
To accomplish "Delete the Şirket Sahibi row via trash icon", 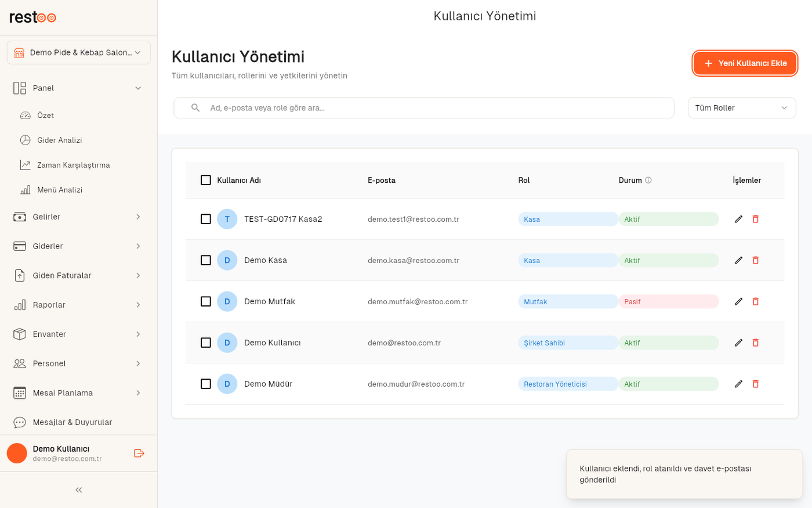I will point(755,343).
